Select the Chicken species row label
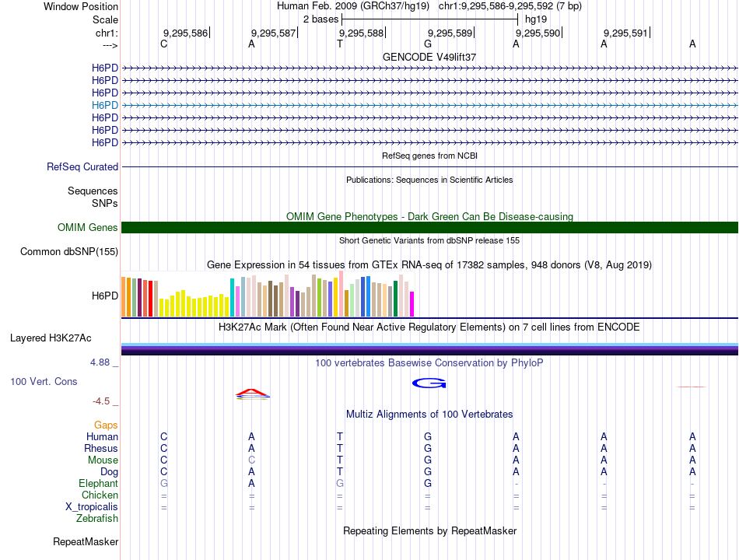Image resolution: width=739 pixels, height=560 pixels. coord(100,495)
